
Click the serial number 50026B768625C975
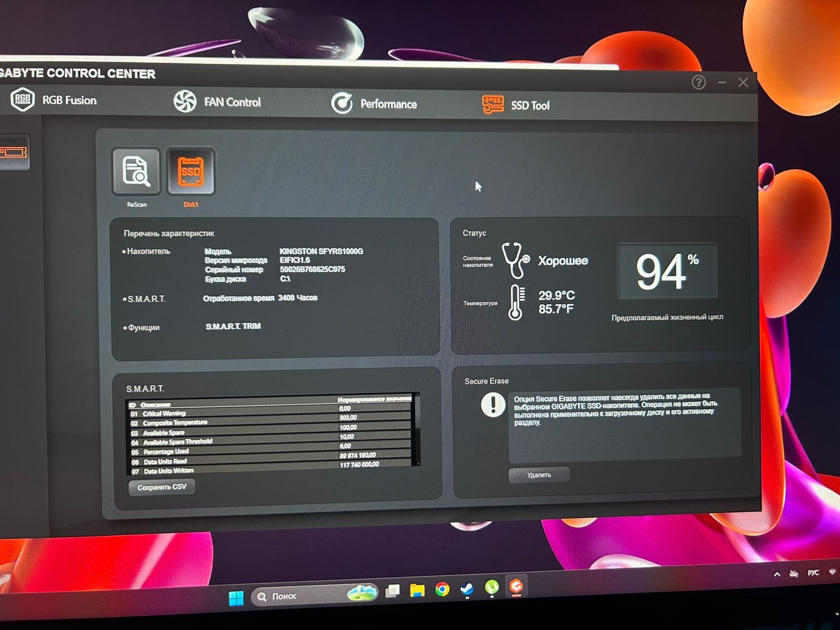tap(312, 269)
